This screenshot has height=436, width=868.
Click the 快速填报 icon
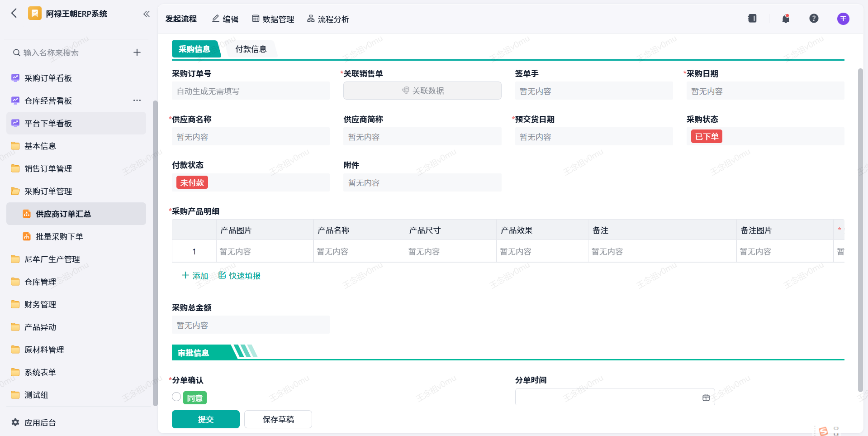click(x=222, y=275)
